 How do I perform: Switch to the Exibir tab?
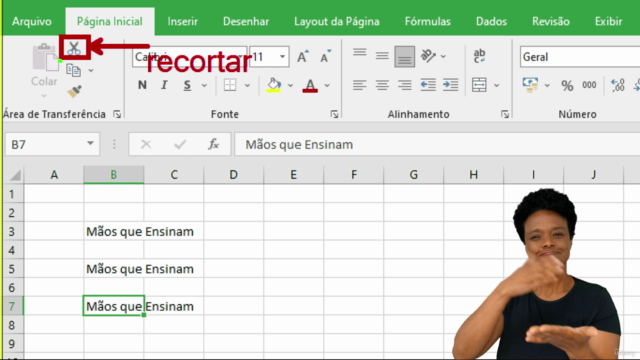(x=608, y=21)
